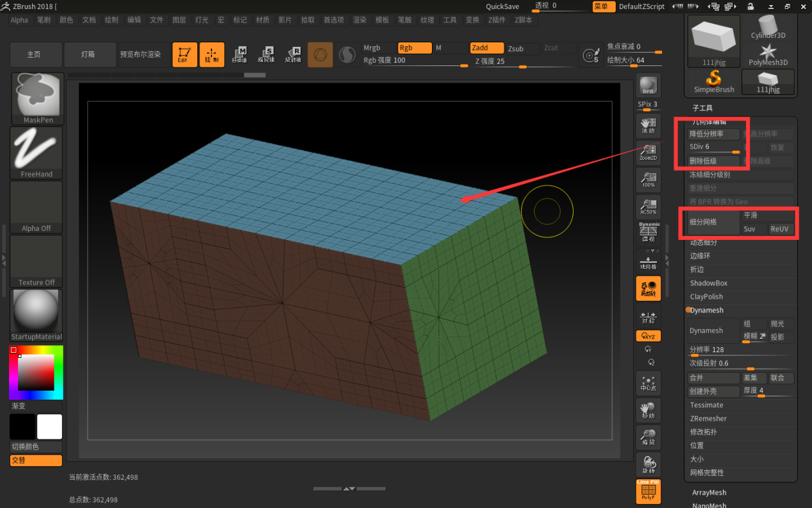
Task: Select the Texture Off slot
Action: (x=37, y=261)
